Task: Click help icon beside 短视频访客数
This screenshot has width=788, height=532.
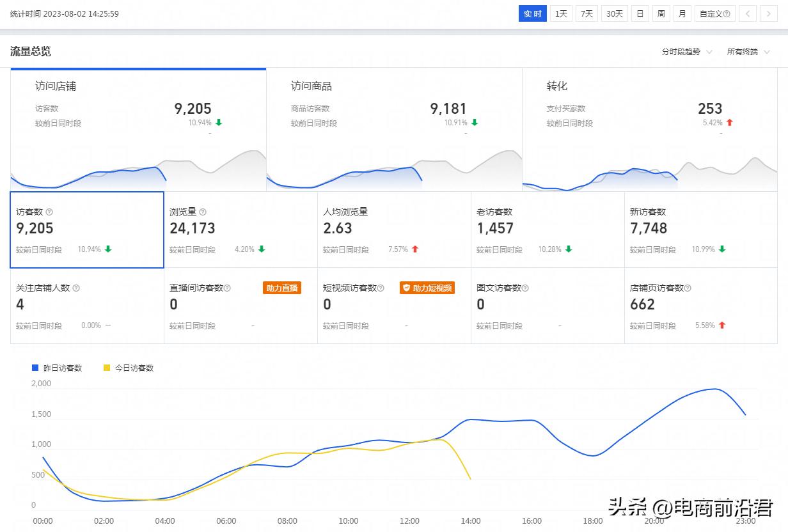Action: point(381,288)
